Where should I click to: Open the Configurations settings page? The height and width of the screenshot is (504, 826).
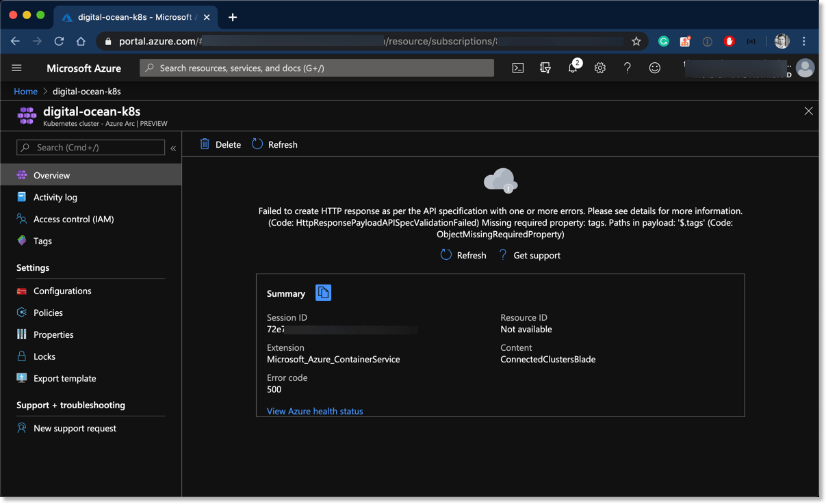(62, 291)
